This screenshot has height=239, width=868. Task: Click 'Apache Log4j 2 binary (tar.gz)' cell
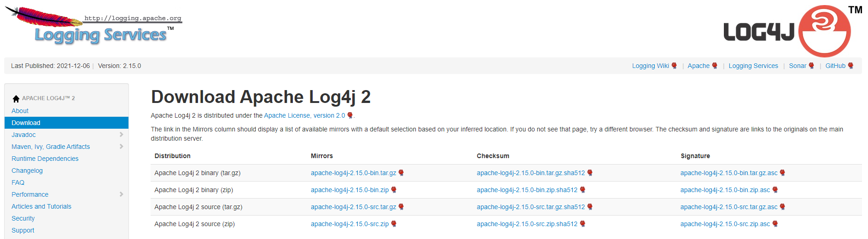(x=198, y=173)
